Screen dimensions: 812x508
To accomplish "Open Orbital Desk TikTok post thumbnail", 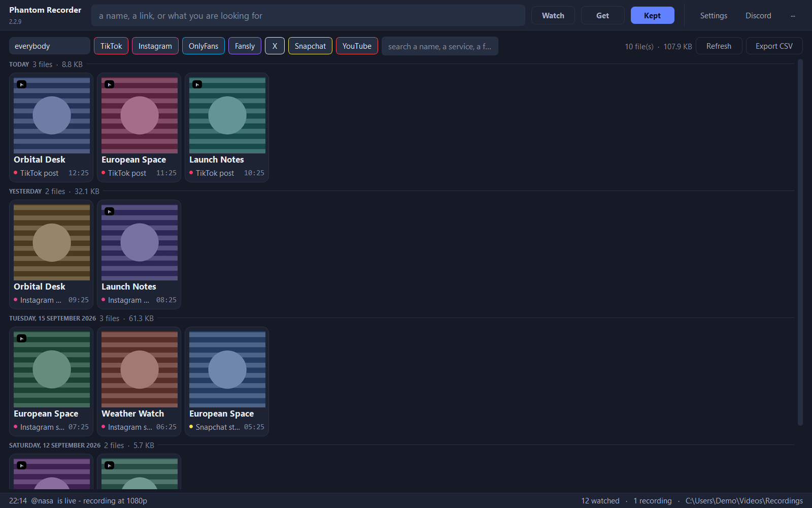I will (x=52, y=115).
